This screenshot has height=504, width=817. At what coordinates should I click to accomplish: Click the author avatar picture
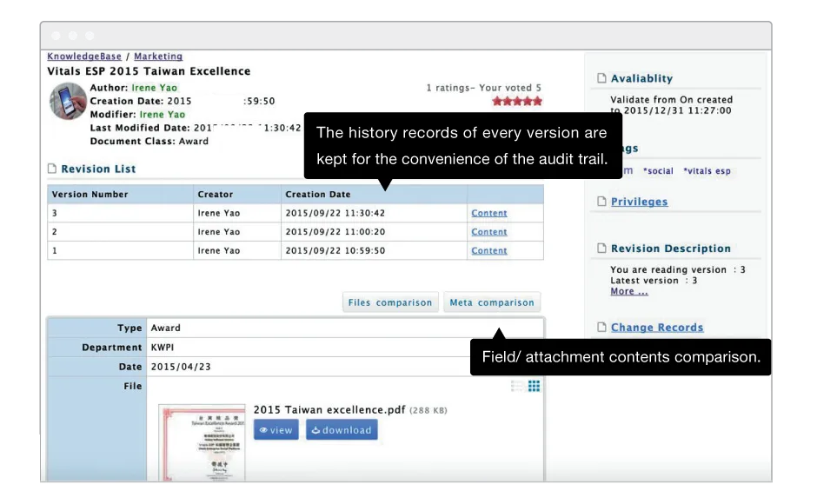click(x=68, y=101)
